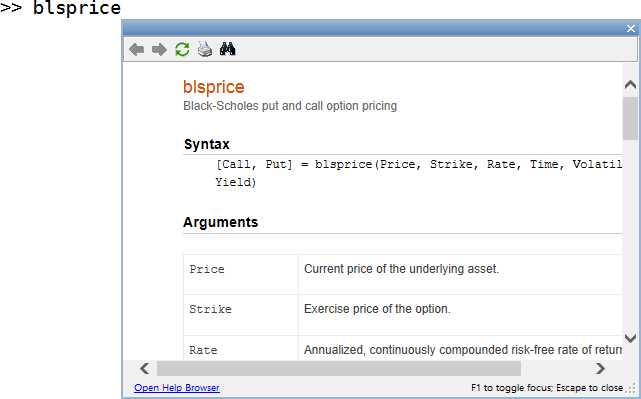Click the 'Yield)' syntax continuation text

pyautogui.click(x=235, y=182)
